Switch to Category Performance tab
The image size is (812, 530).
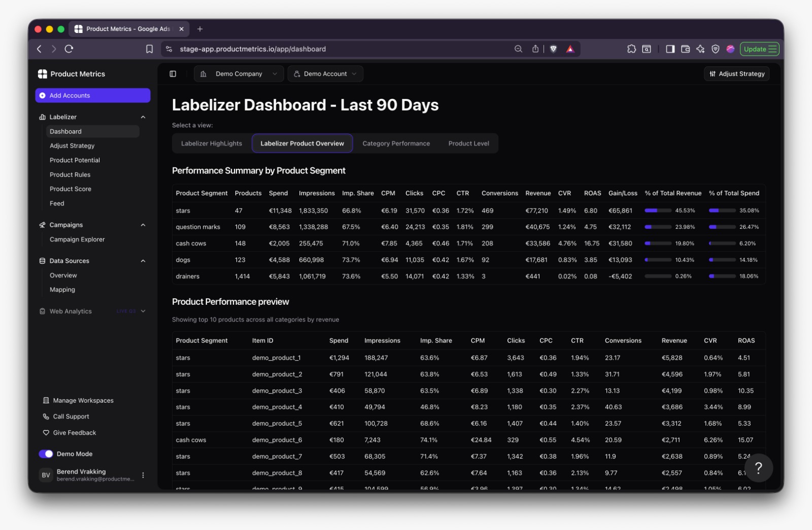396,144
